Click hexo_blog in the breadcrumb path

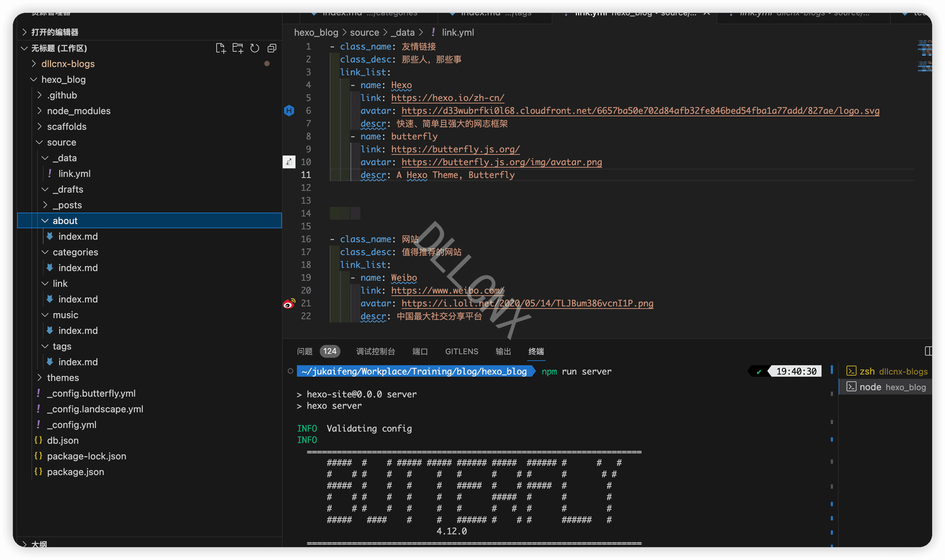point(316,32)
